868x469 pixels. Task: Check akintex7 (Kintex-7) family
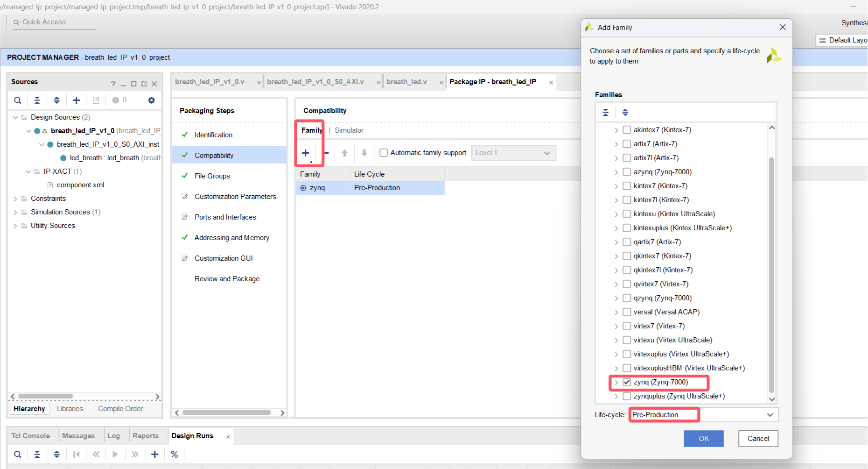coord(627,130)
